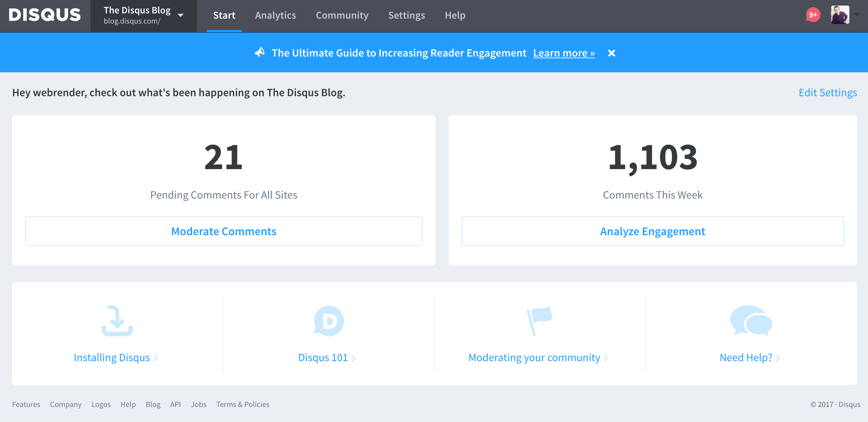Open Moderating your community link
868x422 pixels.
coord(534,357)
